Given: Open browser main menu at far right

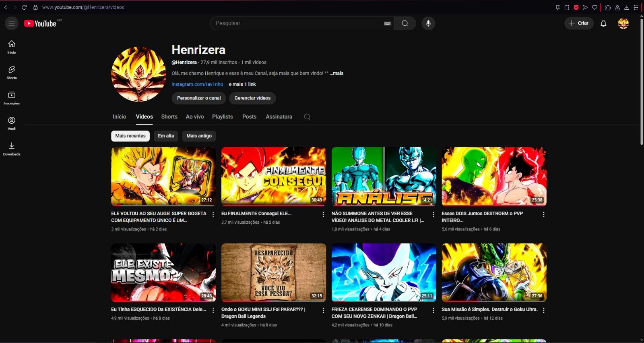Looking at the screenshot, I should (x=636, y=7).
